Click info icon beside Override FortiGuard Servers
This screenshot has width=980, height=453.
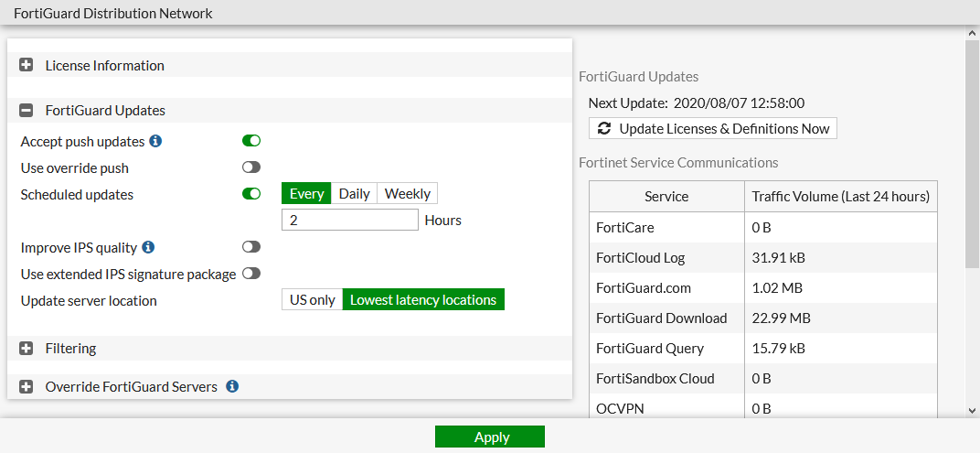point(232,387)
